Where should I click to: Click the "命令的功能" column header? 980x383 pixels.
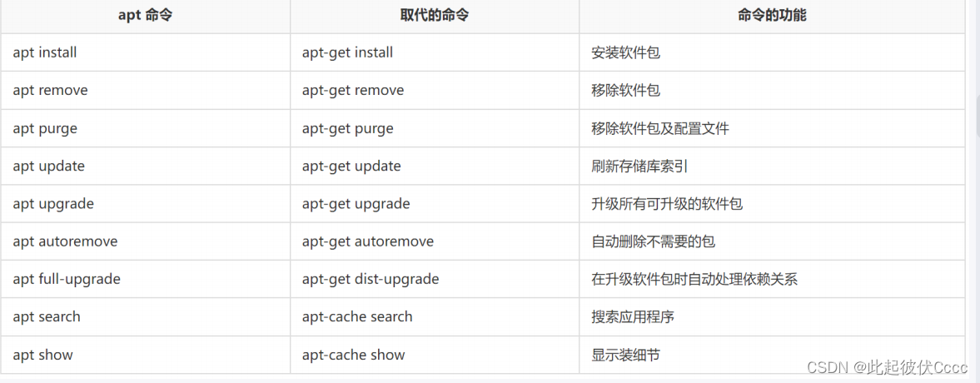pyautogui.click(x=772, y=15)
